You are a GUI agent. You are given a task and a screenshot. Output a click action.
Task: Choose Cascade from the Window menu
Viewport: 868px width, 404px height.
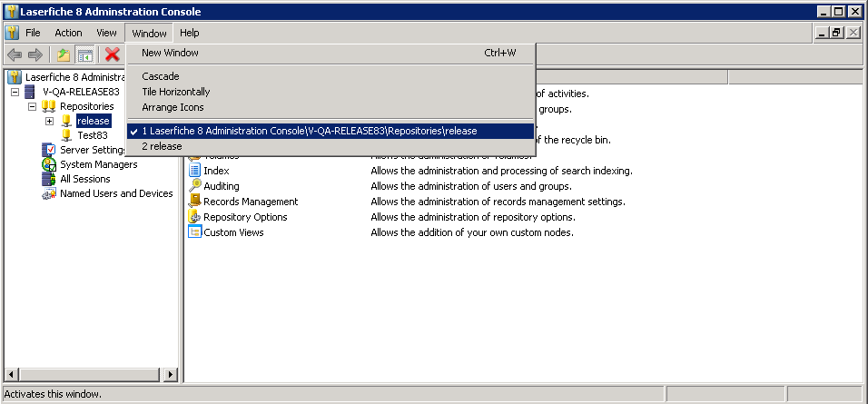[331, 76]
